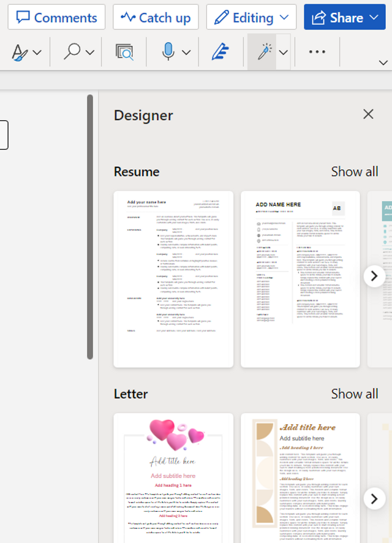Click the Resume section heading

pos(137,172)
